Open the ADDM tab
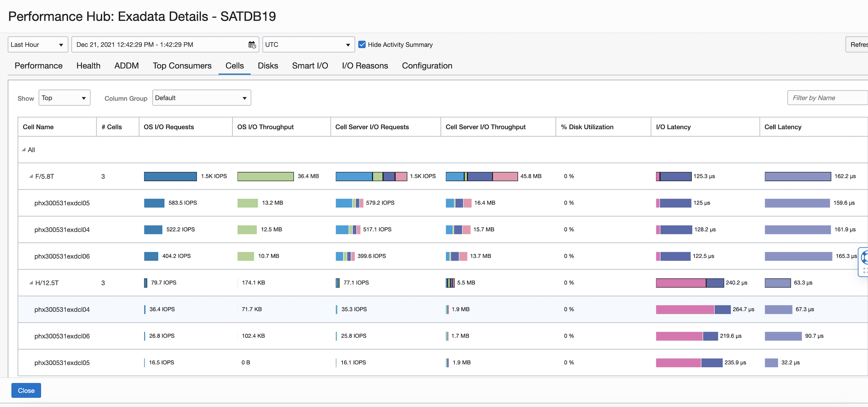The width and height of the screenshot is (868, 407). coord(126,66)
